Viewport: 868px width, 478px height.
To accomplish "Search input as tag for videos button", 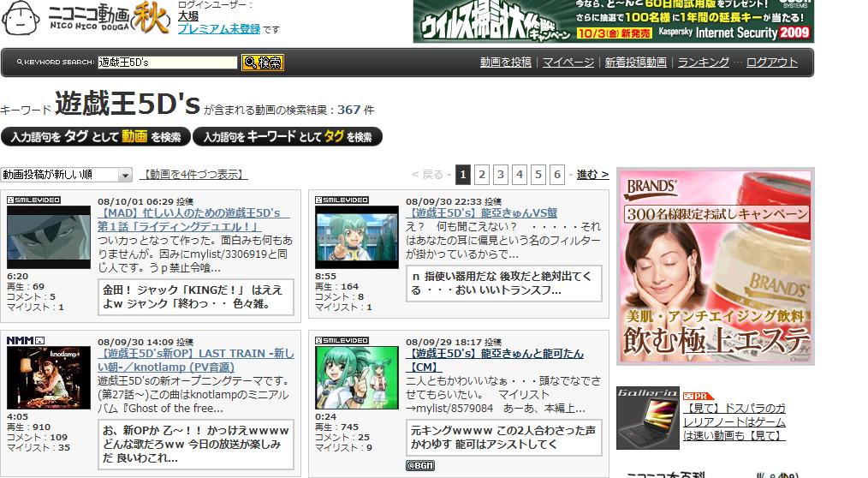I will click(x=96, y=137).
